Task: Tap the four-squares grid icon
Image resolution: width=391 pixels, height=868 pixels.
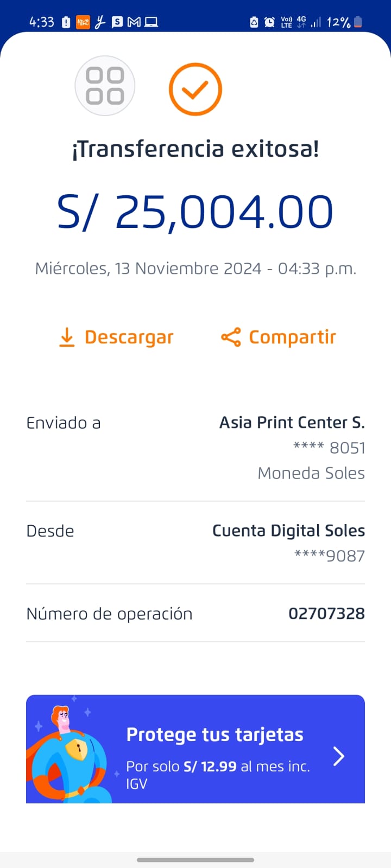Action: (x=105, y=86)
